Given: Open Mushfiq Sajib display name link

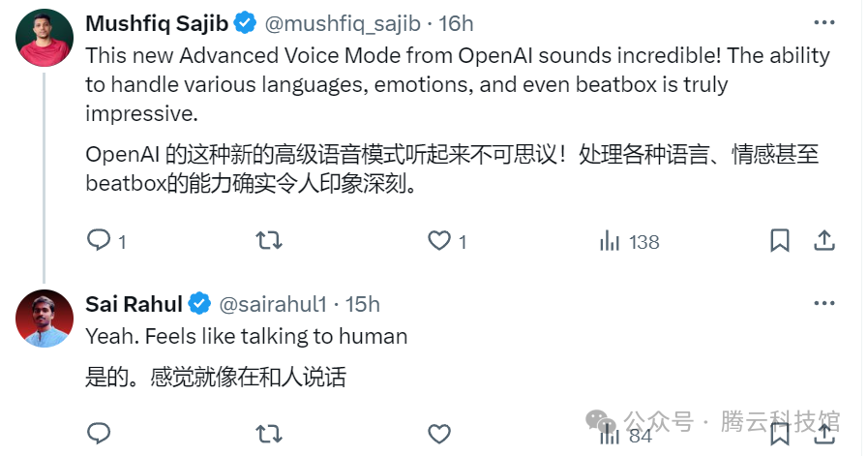Looking at the screenshot, I should (159, 22).
